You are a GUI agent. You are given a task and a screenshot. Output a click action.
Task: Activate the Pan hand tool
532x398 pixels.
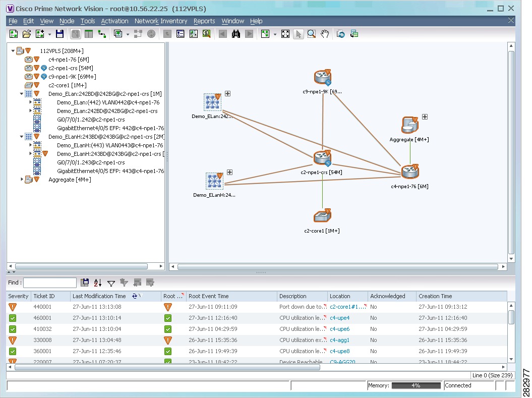tap(325, 34)
